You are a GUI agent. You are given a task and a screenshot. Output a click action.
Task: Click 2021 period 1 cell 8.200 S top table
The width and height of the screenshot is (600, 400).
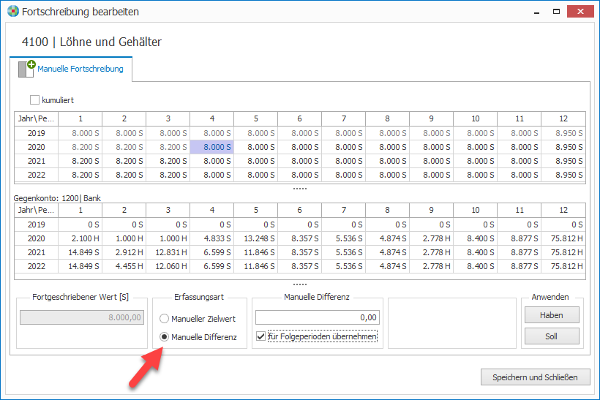click(x=80, y=161)
